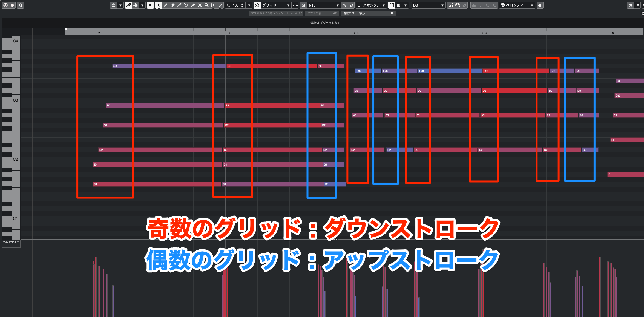Select the Object Selection arrow tool
The width and height of the screenshot is (644, 317).
pyautogui.click(x=159, y=5)
